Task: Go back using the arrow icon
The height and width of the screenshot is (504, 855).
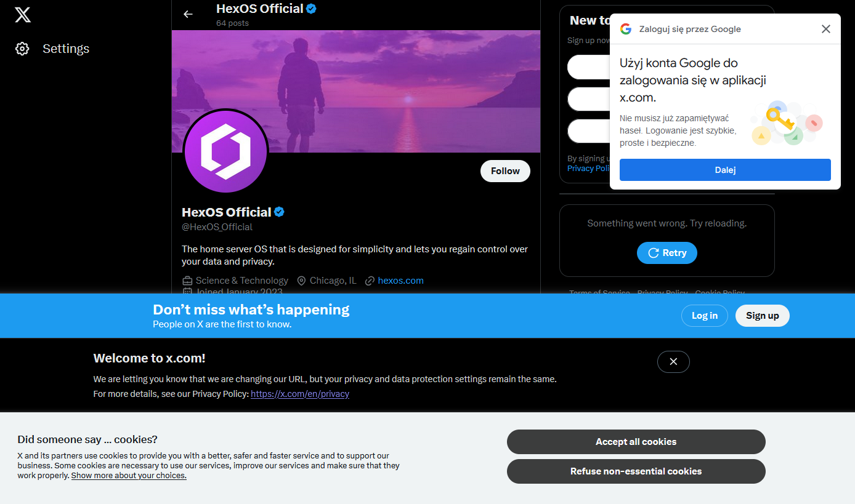Action: (x=188, y=14)
